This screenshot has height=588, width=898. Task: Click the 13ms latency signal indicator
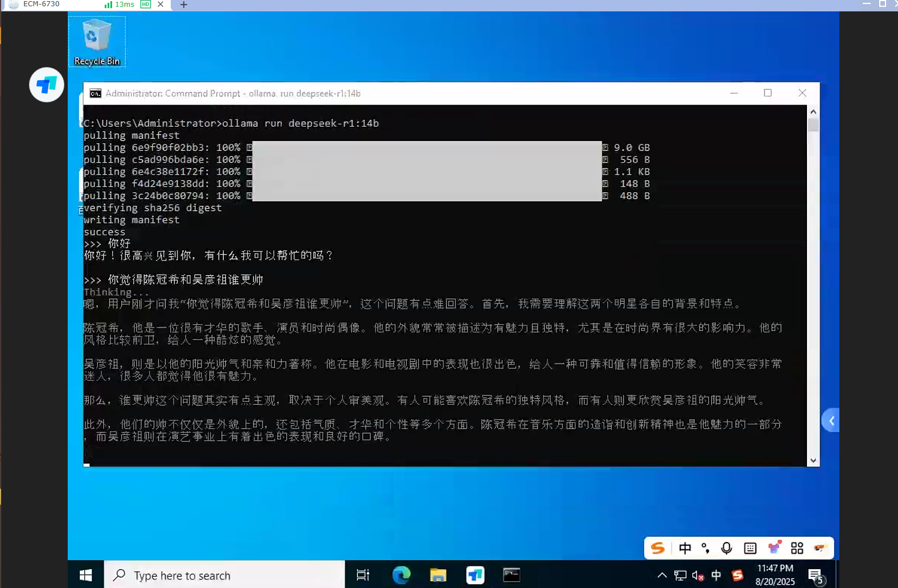[x=120, y=5]
